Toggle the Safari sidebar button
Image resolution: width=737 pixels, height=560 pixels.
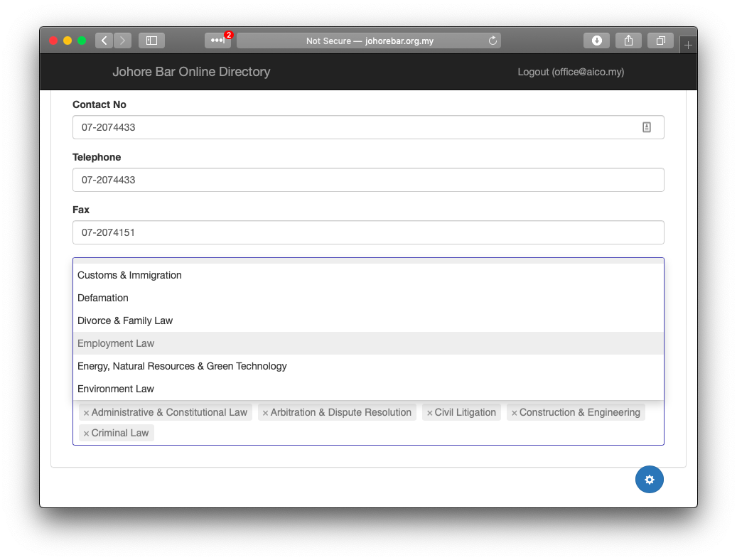click(x=151, y=41)
